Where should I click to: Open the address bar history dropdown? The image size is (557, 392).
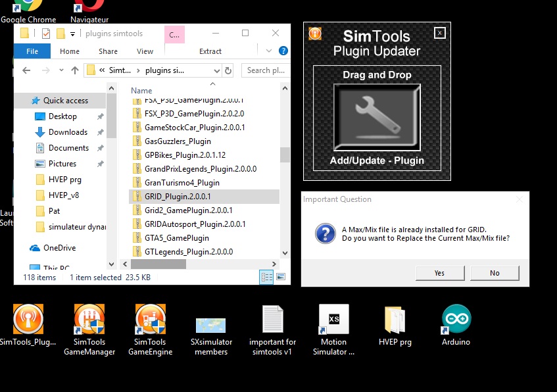tap(217, 71)
